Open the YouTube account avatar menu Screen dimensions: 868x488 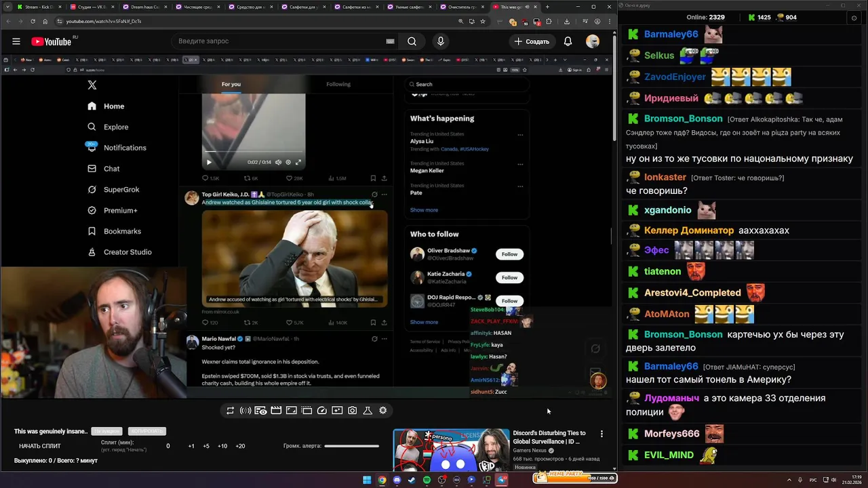coord(593,41)
